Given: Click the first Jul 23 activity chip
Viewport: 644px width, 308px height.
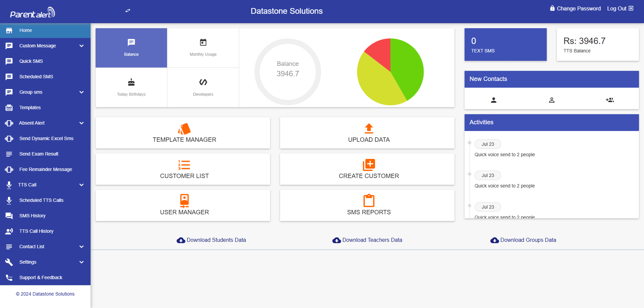Looking at the screenshot, I should (x=488, y=144).
